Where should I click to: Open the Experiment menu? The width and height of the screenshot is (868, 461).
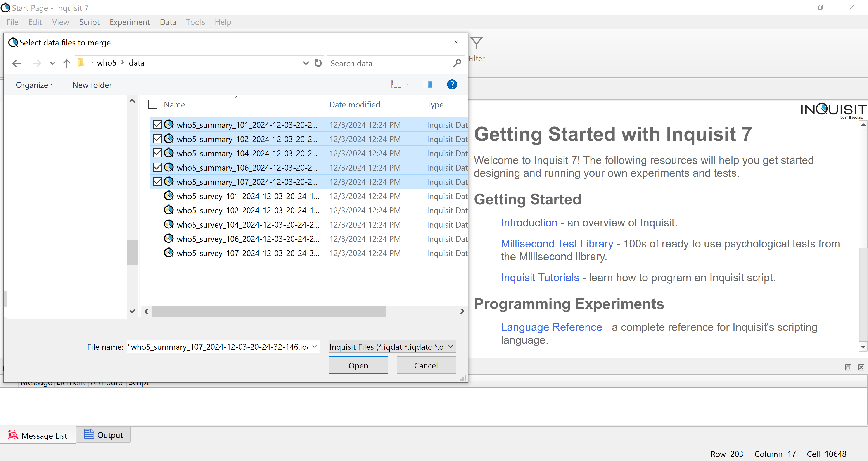pyautogui.click(x=130, y=22)
